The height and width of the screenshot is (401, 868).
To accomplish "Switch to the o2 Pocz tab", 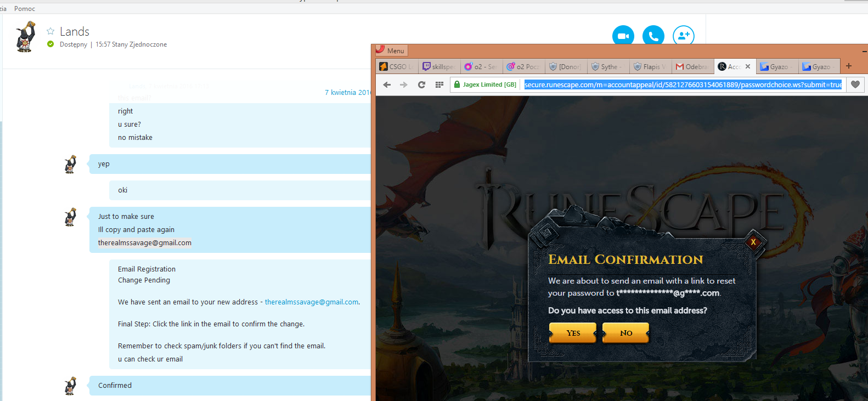I will 523,66.
